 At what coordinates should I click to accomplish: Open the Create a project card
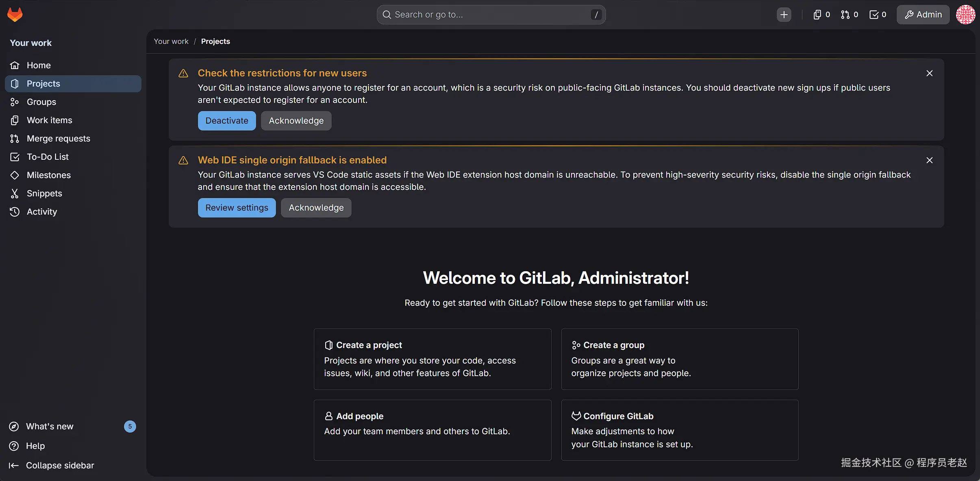click(x=432, y=359)
